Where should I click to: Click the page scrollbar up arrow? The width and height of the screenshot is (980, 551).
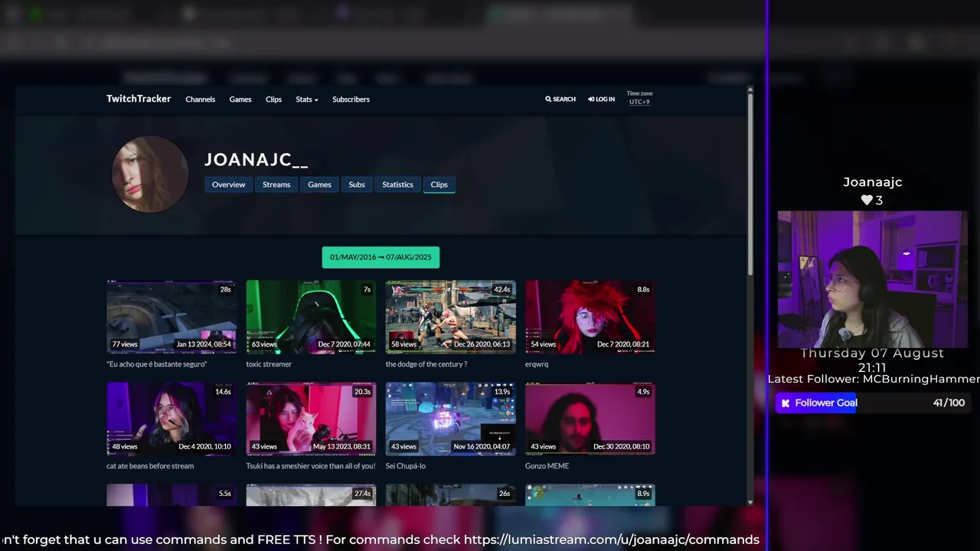(750, 90)
